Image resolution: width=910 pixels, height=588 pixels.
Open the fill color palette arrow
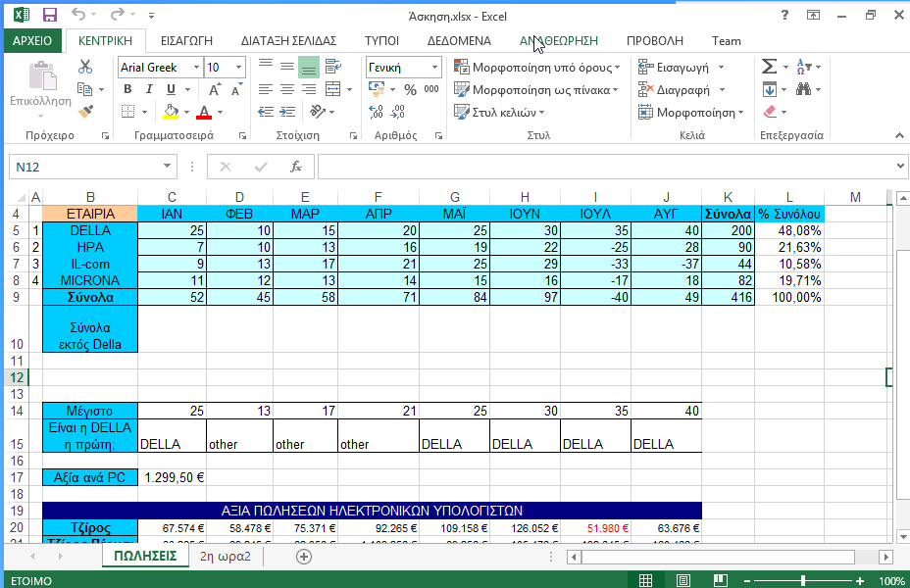[x=187, y=112]
